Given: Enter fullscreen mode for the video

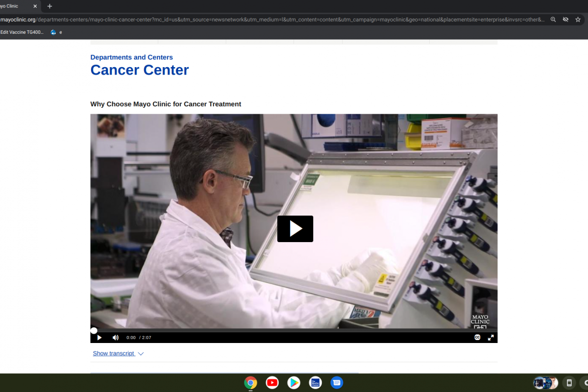Looking at the screenshot, I should (x=490, y=338).
